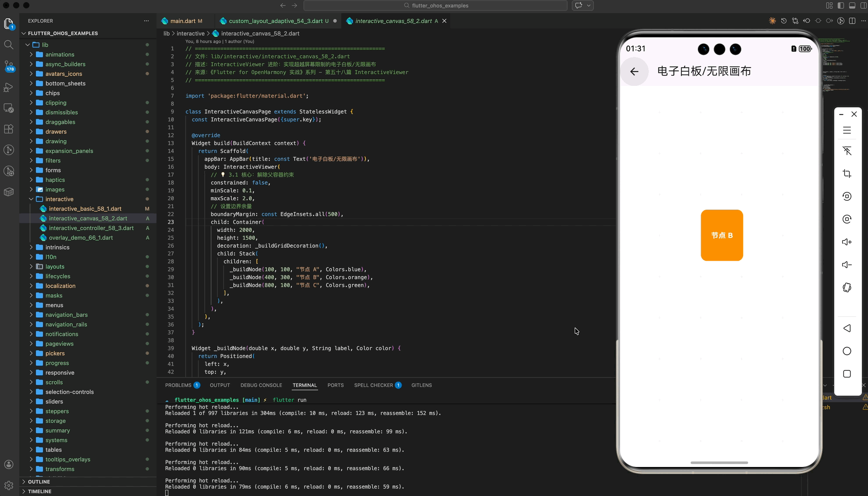This screenshot has width=868, height=496.
Task: Tap the orange 节点 B node
Action: click(x=722, y=235)
